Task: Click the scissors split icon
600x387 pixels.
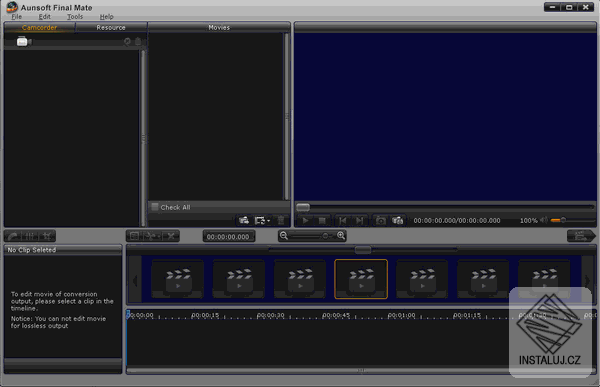Action: coord(150,236)
